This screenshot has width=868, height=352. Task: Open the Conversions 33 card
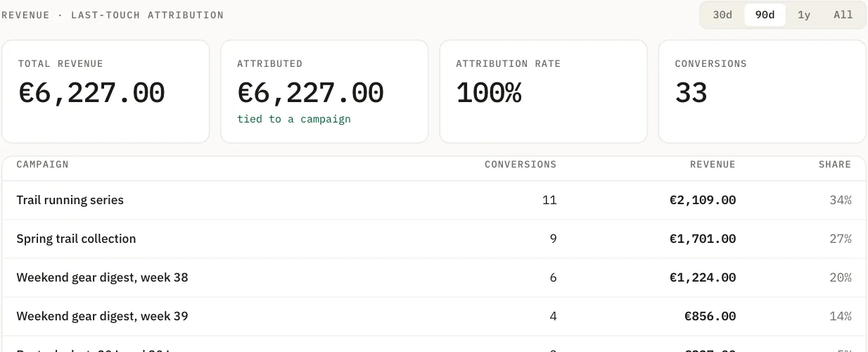click(x=762, y=92)
